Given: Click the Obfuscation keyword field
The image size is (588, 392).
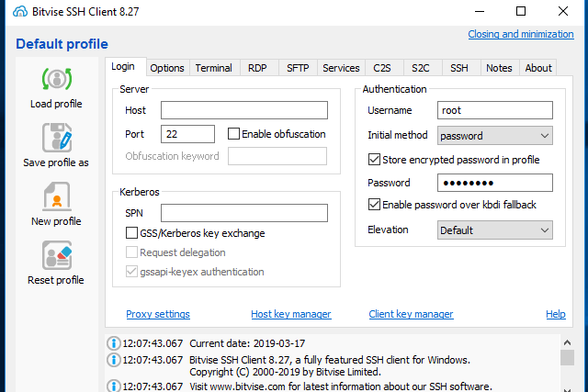Looking at the screenshot, I should pos(277,156).
